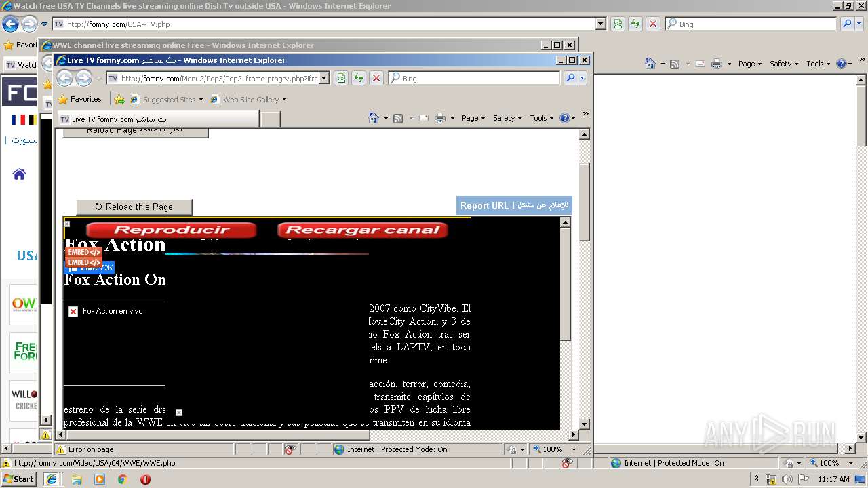Click red Recargar canal button
The image size is (868, 488).
tap(363, 230)
